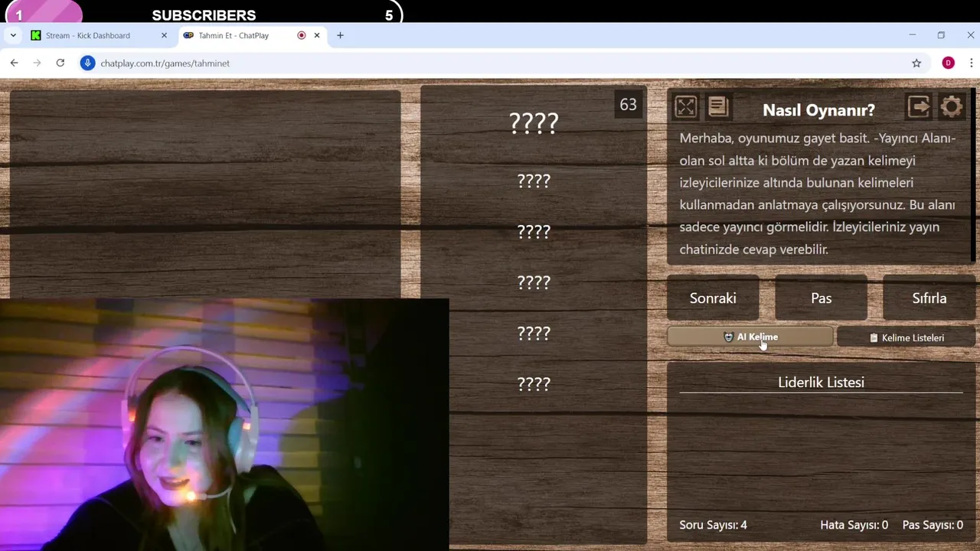Click the webcam video overlay
This screenshot has width=980, height=551.
pos(224,425)
